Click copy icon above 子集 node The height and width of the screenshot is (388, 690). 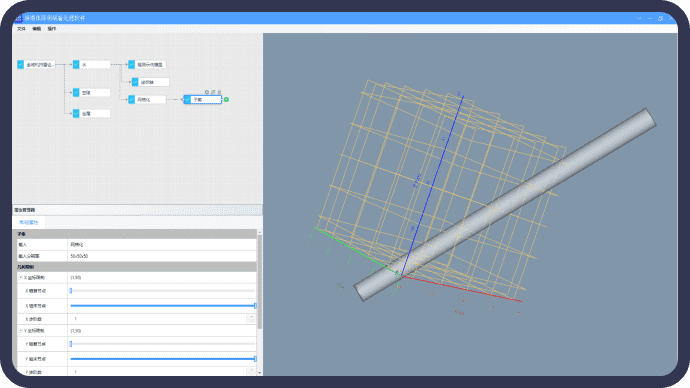(213, 92)
